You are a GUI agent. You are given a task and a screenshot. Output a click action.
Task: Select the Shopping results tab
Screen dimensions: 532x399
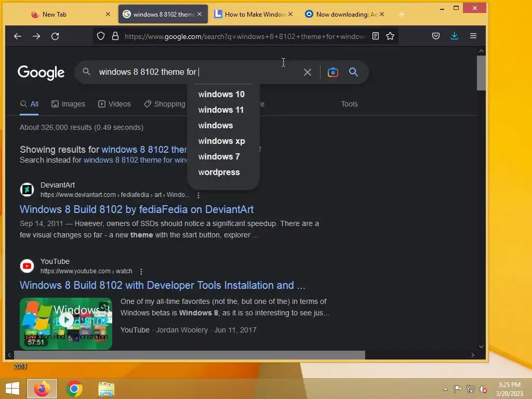click(x=165, y=104)
